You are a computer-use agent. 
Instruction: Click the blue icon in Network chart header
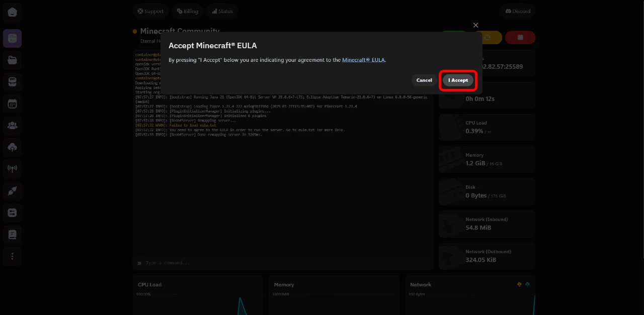(527, 284)
